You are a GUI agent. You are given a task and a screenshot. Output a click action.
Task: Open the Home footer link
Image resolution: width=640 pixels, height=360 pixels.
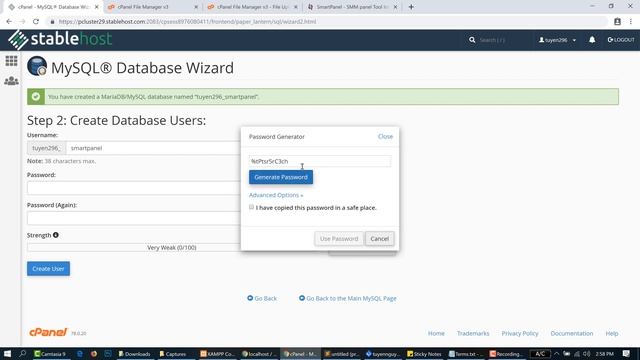[436, 333]
